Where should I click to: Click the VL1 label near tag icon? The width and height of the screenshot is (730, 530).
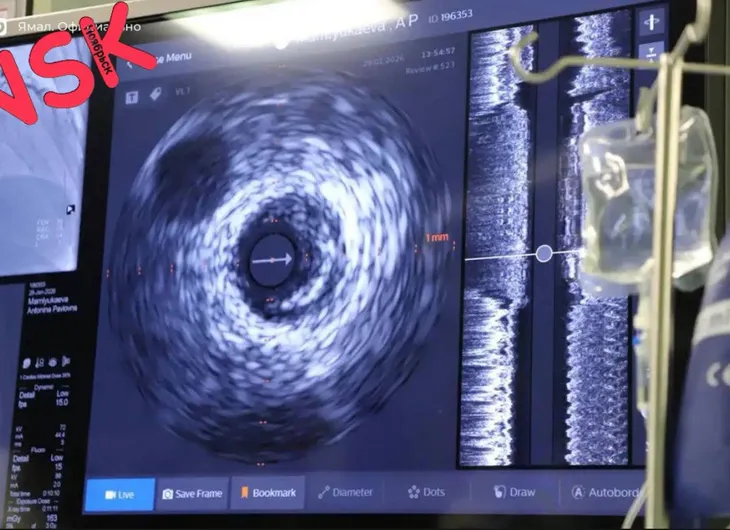(182, 92)
